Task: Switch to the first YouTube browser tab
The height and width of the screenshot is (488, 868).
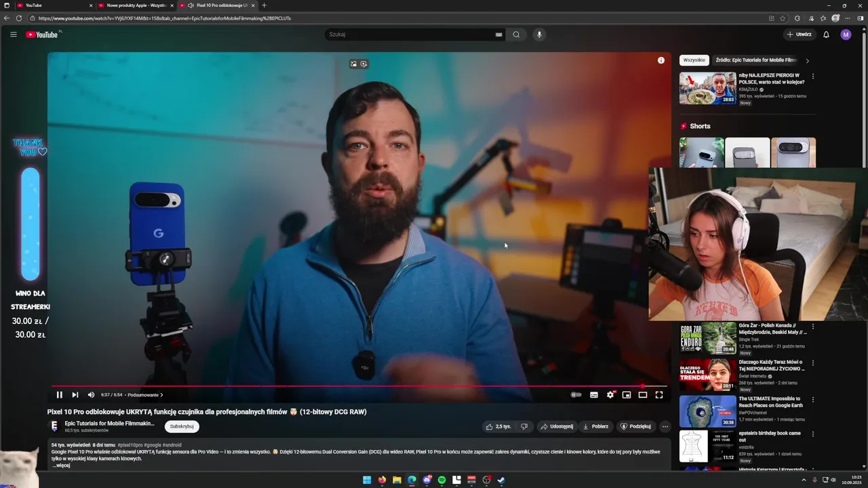Action: click(54, 5)
